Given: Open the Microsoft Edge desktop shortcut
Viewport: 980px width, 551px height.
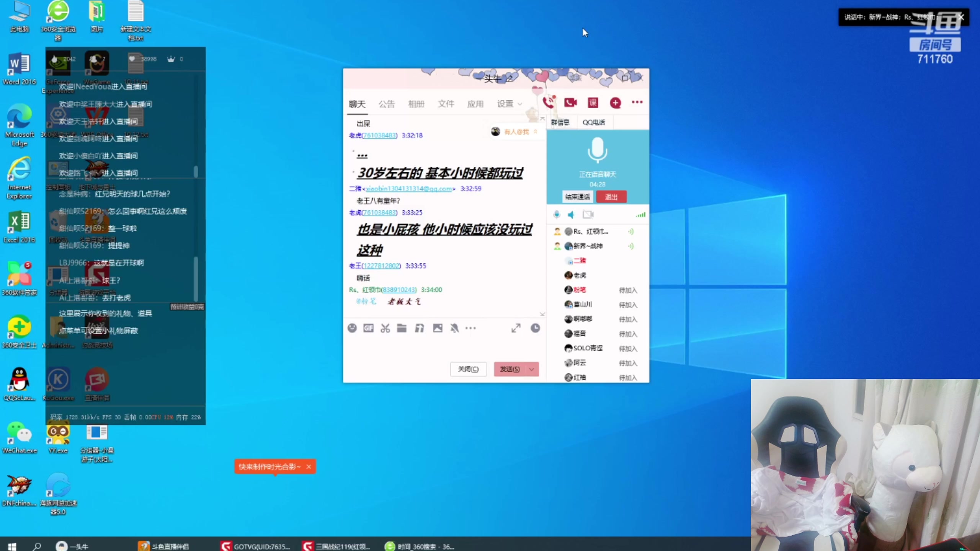Looking at the screenshot, I should (x=19, y=125).
